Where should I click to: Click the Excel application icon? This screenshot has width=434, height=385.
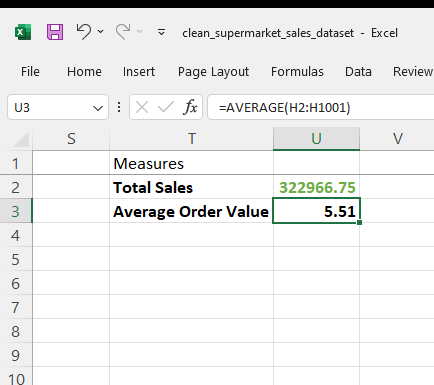pos(23,32)
